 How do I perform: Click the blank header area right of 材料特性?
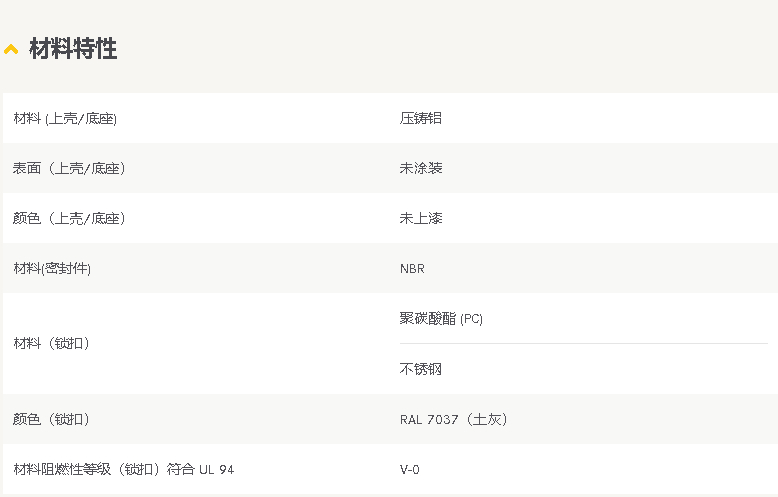click(x=447, y=49)
